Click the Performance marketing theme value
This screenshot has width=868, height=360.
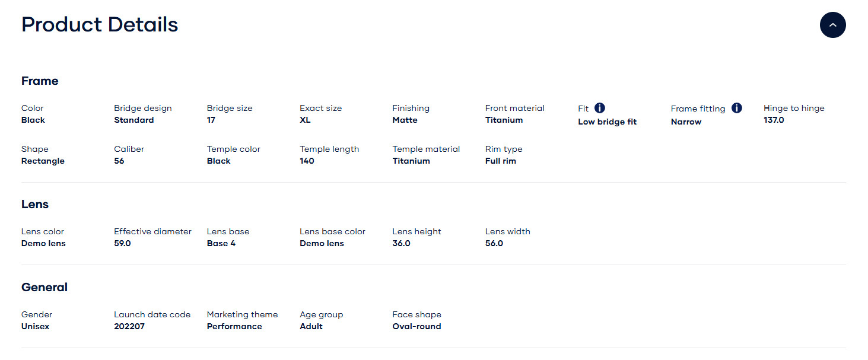(234, 326)
